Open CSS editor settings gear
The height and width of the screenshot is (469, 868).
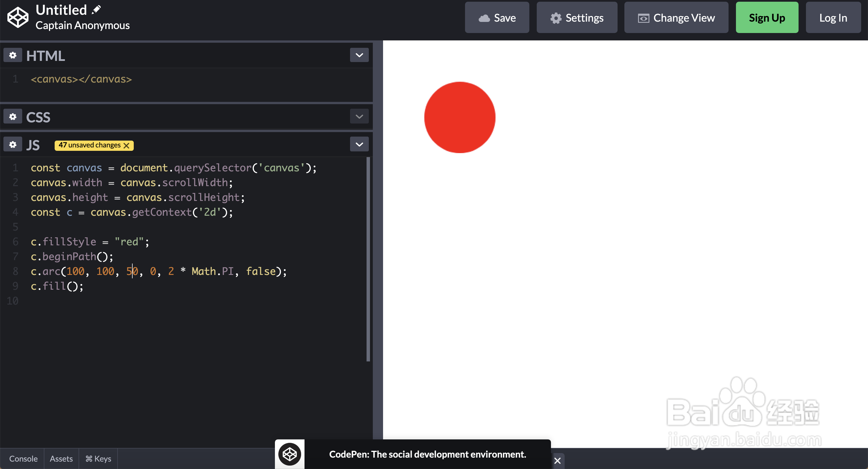click(13, 117)
